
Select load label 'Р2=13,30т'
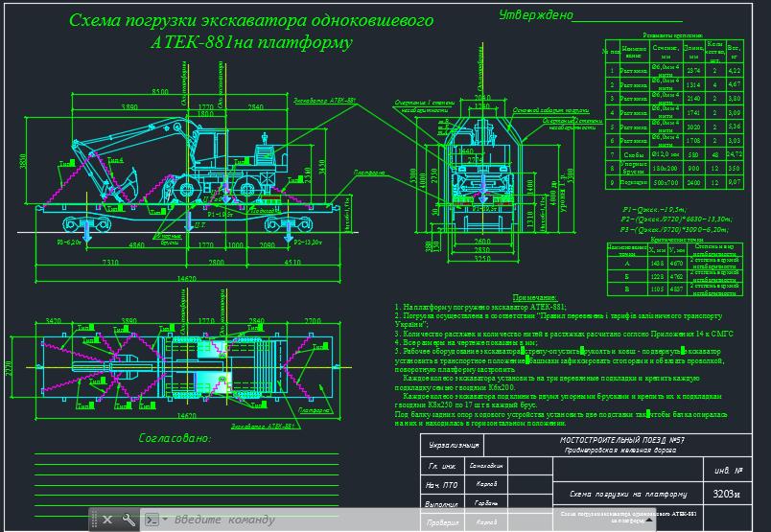pos(308,242)
